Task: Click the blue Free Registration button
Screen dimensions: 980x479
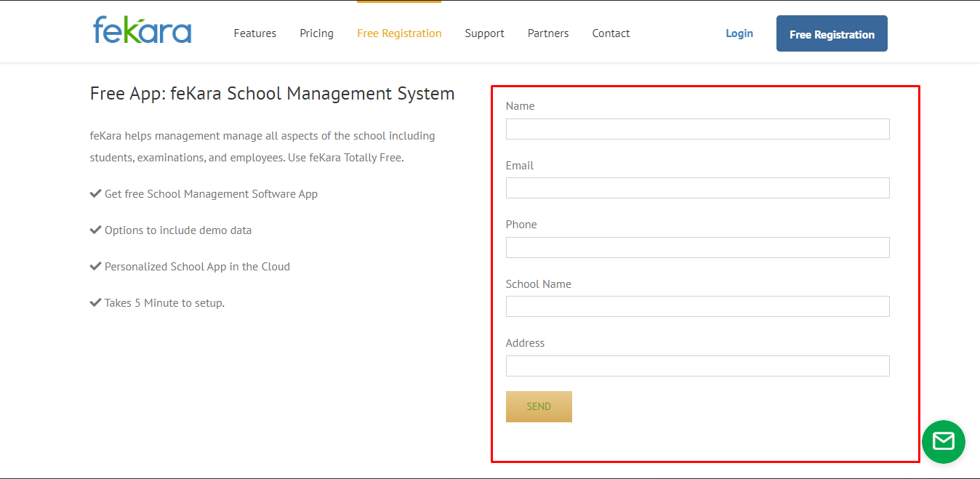Action: coord(832,33)
